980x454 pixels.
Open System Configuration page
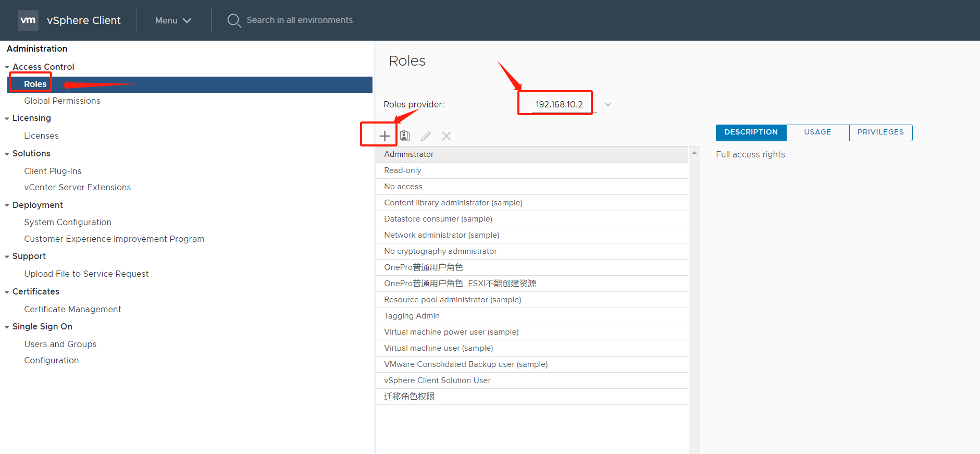68,222
